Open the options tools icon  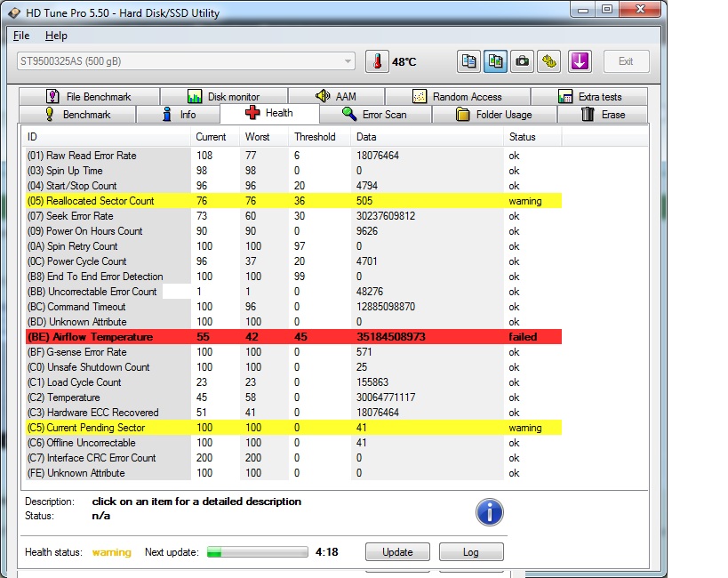coord(548,61)
